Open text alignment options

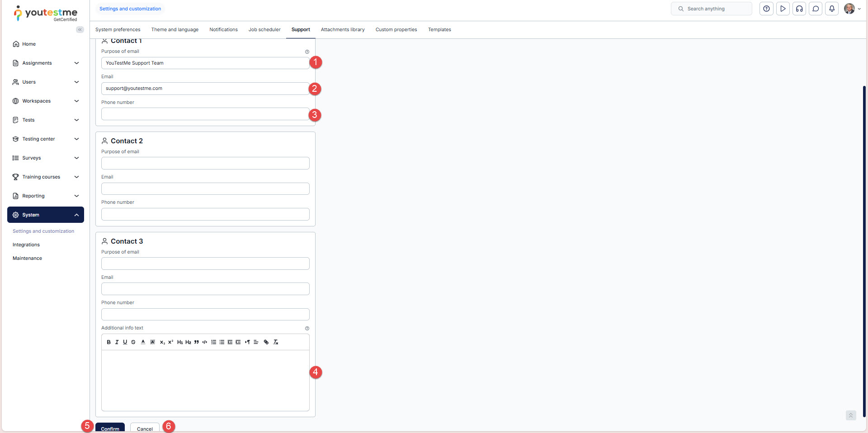pyautogui.click(x=256, y=342)
